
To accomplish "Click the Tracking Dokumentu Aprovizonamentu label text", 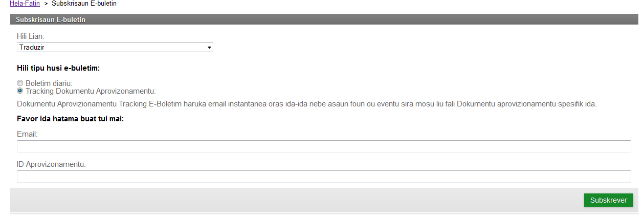I will coord(91,91).
